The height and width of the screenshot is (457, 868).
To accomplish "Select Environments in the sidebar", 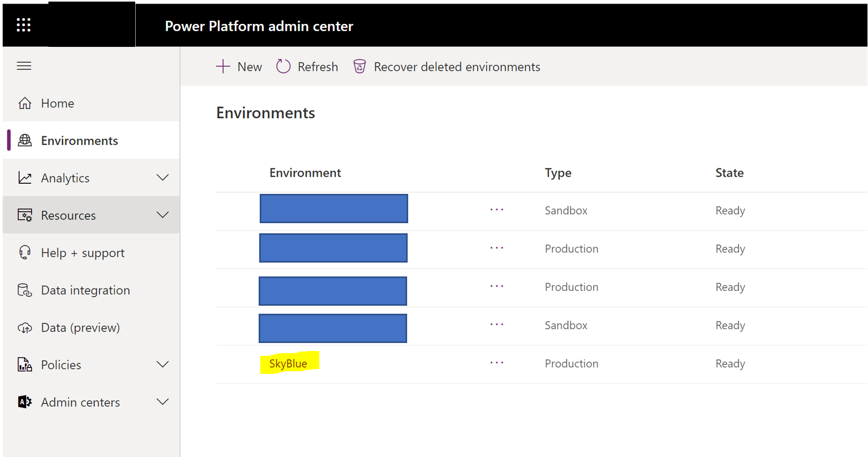I will click(91, 141).
